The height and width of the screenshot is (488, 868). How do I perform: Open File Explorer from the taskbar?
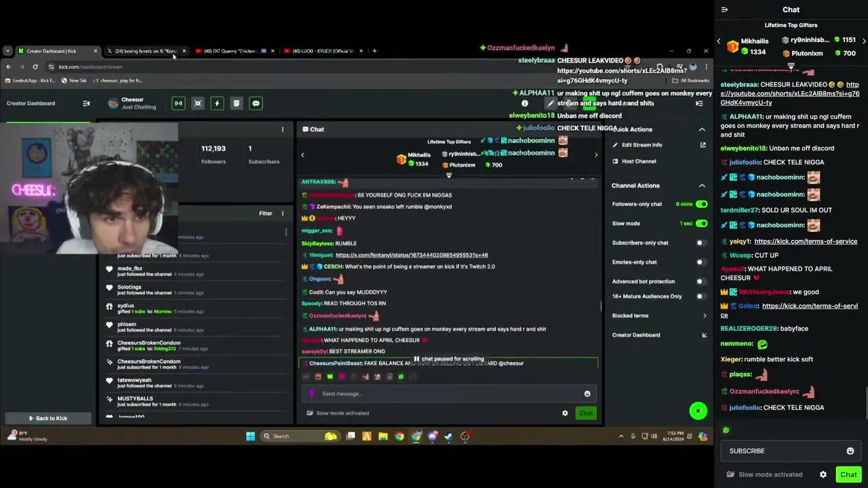[x=383, y=436]
